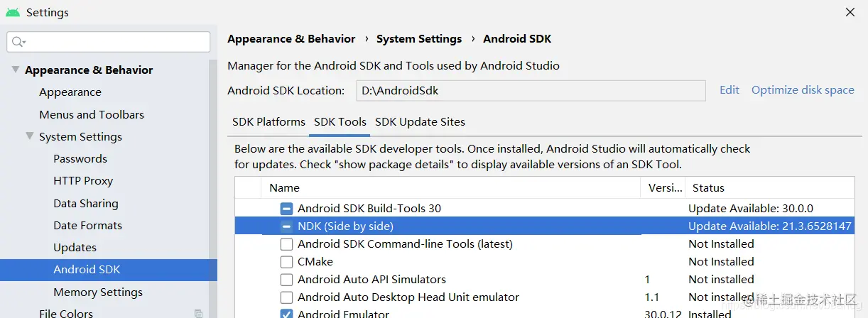Open the Appearance settings page
Viewport: 868px width, 318px height.
pyautogui.click(x=70, y=92)
